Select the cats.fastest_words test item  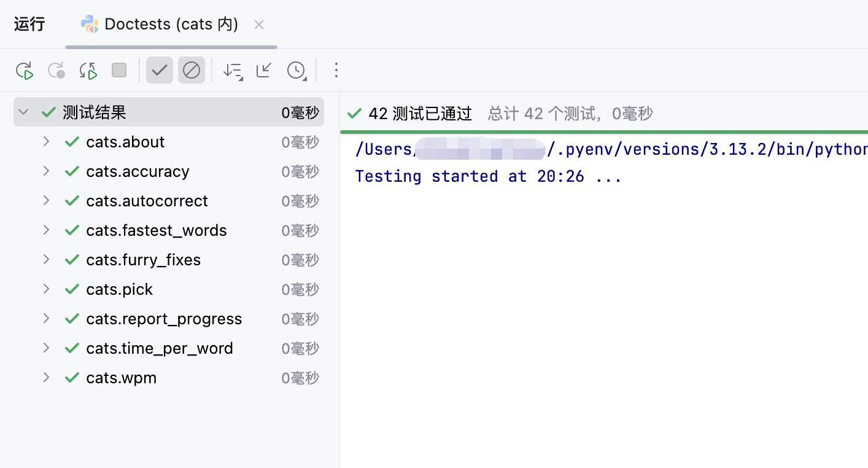click(x=157, y=230)
